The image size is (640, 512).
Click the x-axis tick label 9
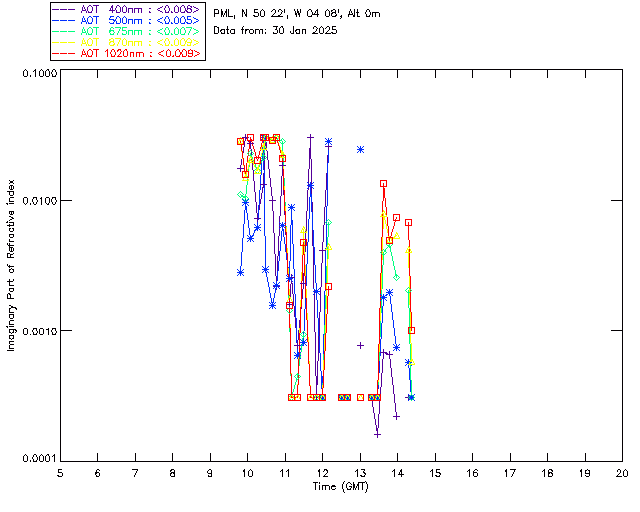(210, 473)
